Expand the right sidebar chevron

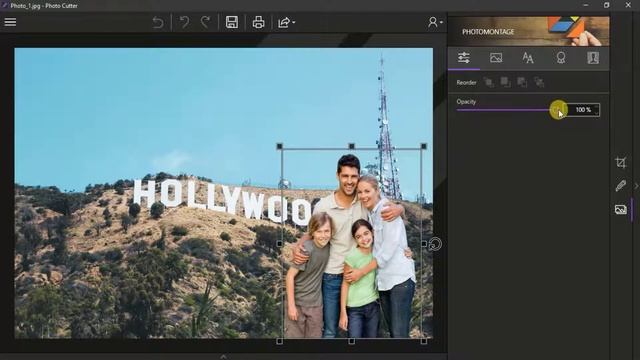(636, 186)
